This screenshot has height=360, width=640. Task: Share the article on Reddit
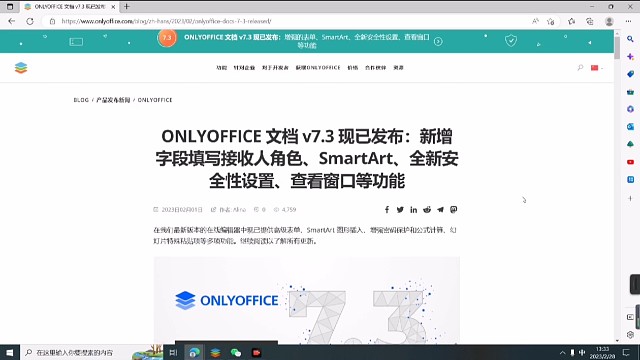(x=427, y=209)
